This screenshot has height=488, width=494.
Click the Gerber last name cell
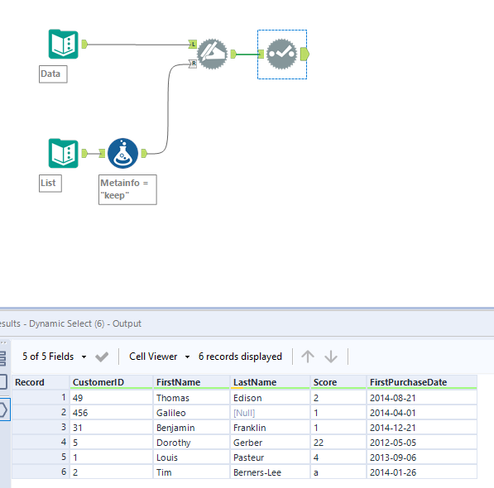[x=270, y=443]
